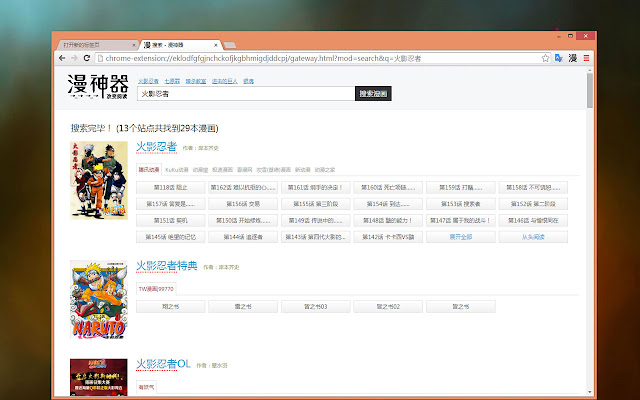Open the 火影忍者特典 title link
Viewport: 640px width, 400px height.
point(167,266)
